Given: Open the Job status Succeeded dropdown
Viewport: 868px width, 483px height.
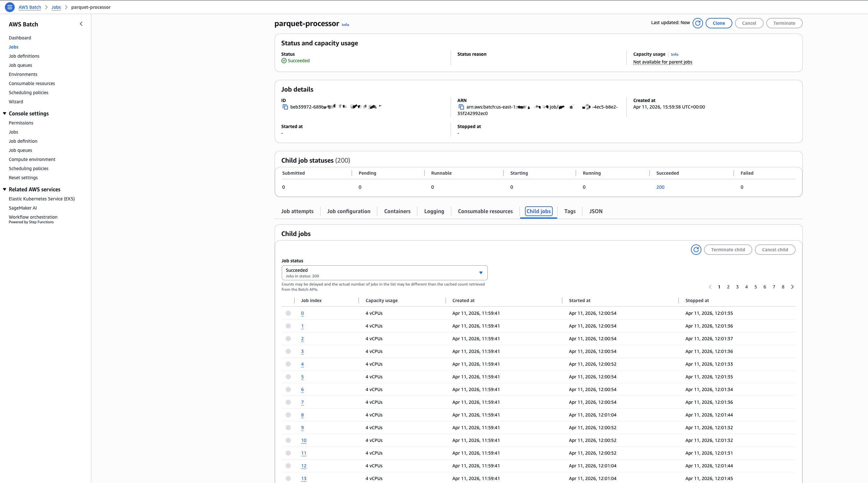Looking at the screenshot, I should [384, 273].
